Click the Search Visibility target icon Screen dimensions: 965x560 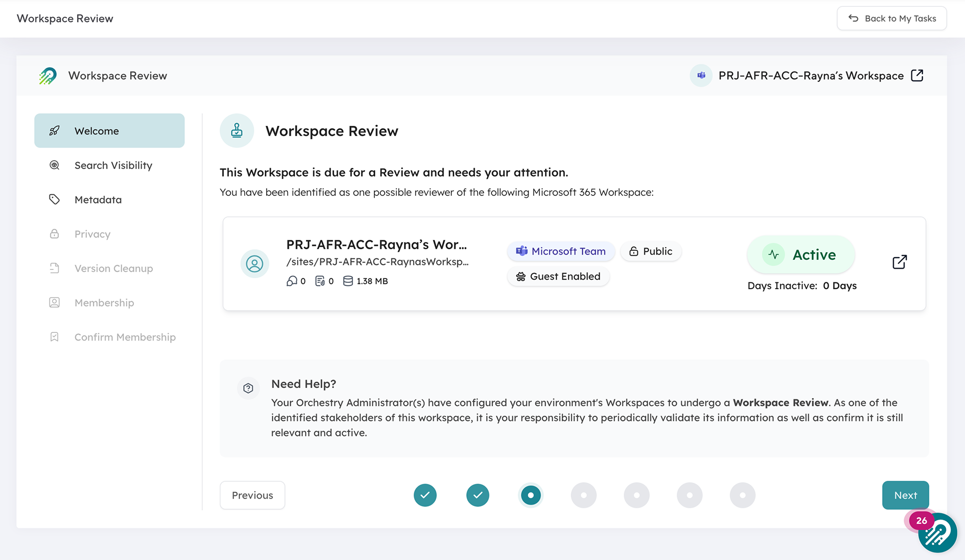[54, 165]
